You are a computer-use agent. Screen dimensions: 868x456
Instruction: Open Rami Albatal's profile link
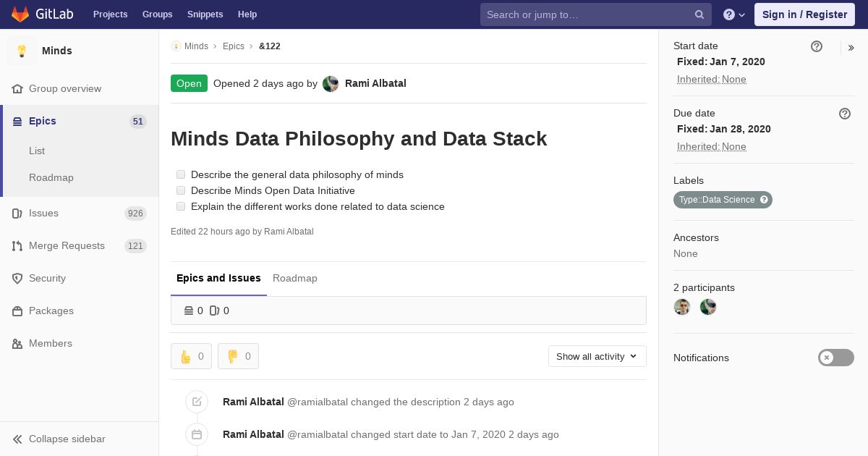pyautogui.click(x=375, y=83)
